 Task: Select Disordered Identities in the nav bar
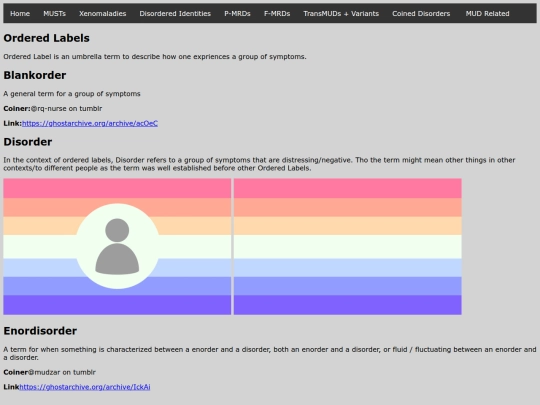175,13
